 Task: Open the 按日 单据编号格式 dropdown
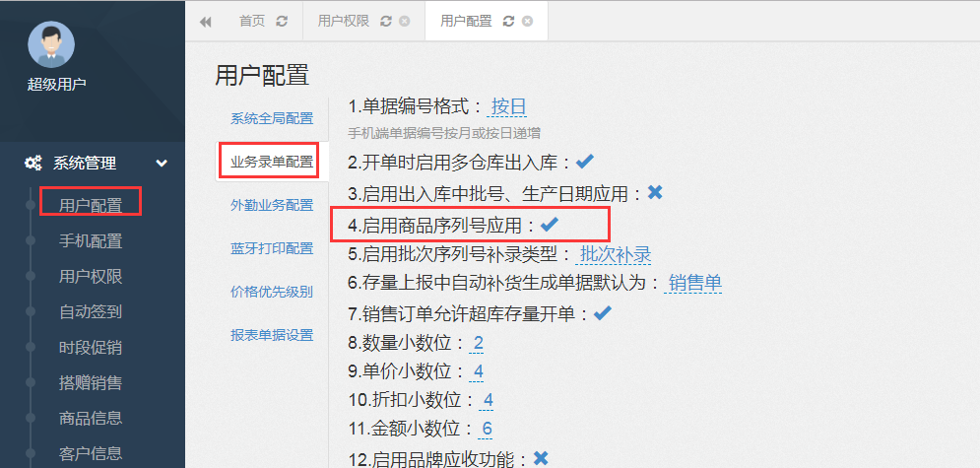tap(509, 106)
